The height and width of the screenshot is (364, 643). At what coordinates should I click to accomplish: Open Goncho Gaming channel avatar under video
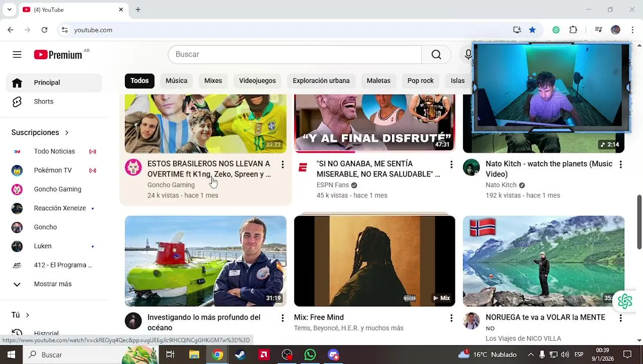pyautogui.click(x=133, y=167)
